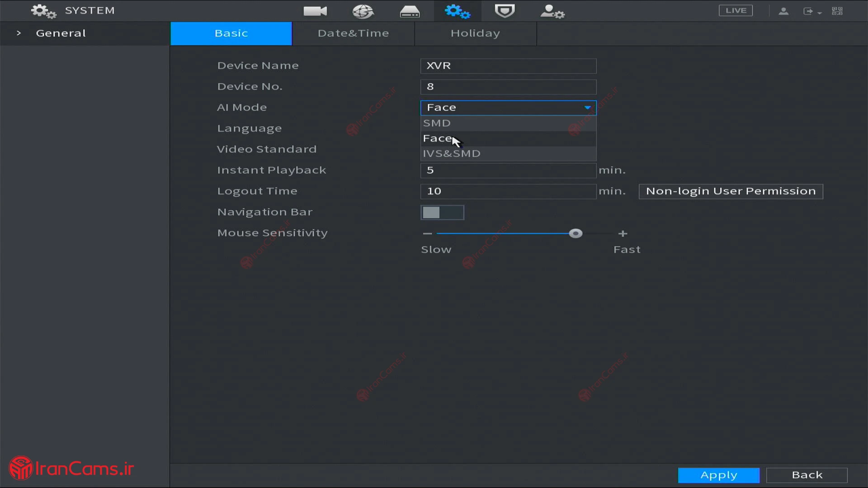This screenshot has height=488, width=868.
Task: Click the Apply button
Action: point(718,475)
